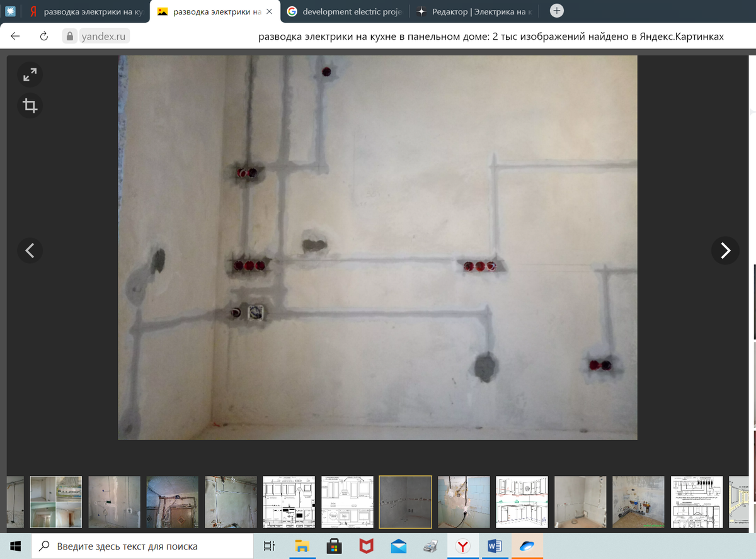756x559 pixels.
Task: Open the electrical schematic thumbnail near the right end
Action: (697, 502)
